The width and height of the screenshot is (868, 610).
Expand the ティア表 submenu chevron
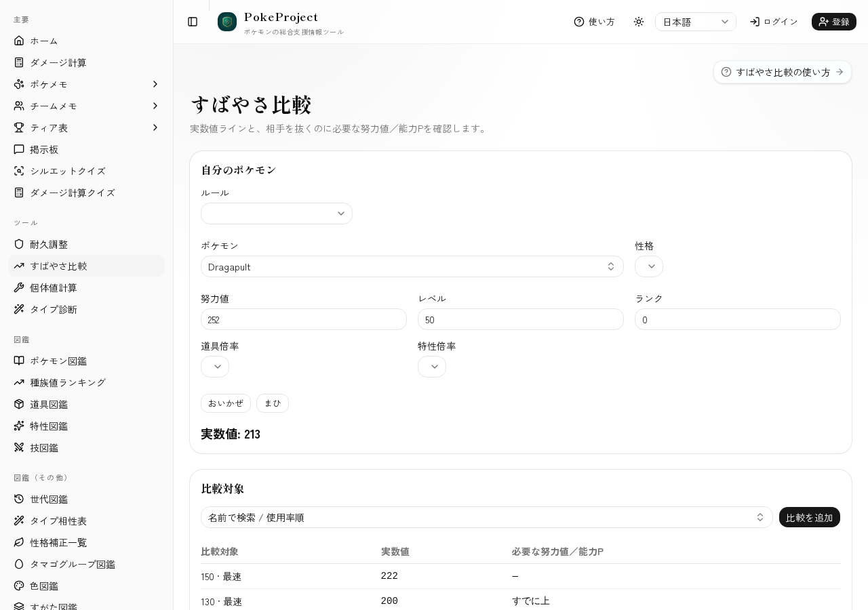(x=155, y=127)
